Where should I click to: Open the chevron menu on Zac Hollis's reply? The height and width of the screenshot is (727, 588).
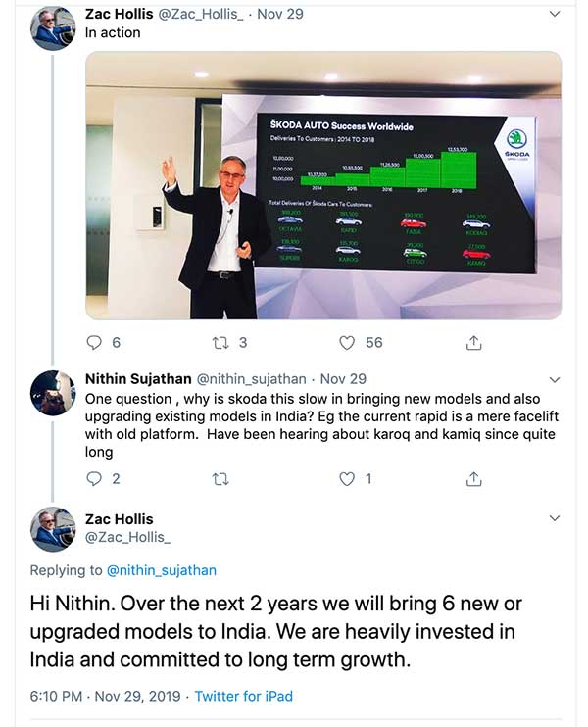556,517
